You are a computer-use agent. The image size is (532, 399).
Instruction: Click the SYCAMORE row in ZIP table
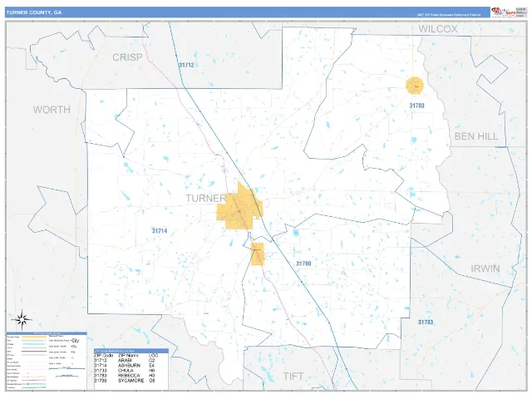126,381
